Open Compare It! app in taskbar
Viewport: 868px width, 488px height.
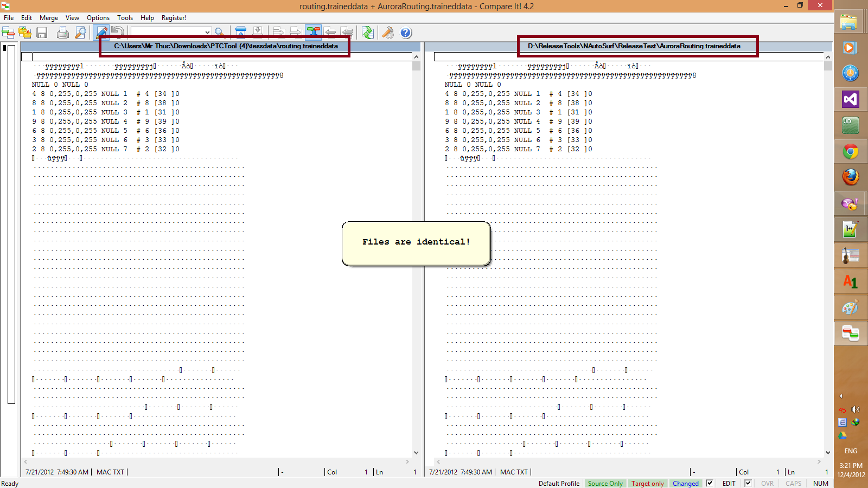[850, 333]
